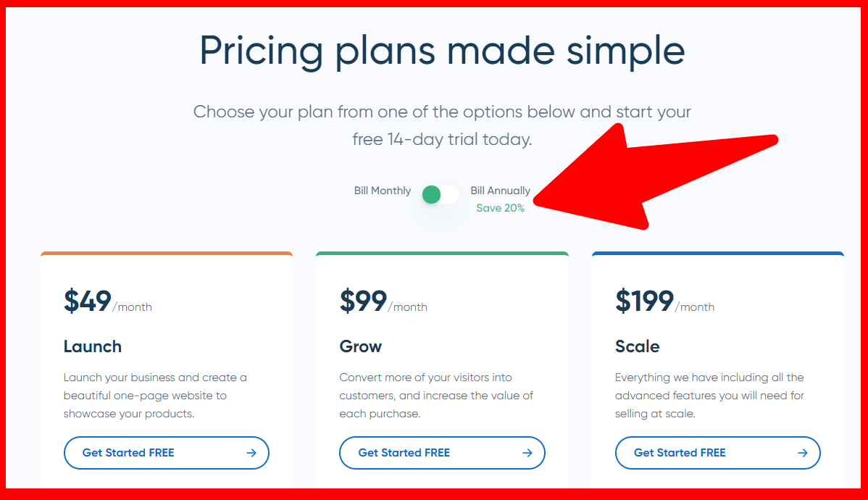868x500 pixels.
Task: Click the arrow icon in Grow plan button
Action: point(527,453)
